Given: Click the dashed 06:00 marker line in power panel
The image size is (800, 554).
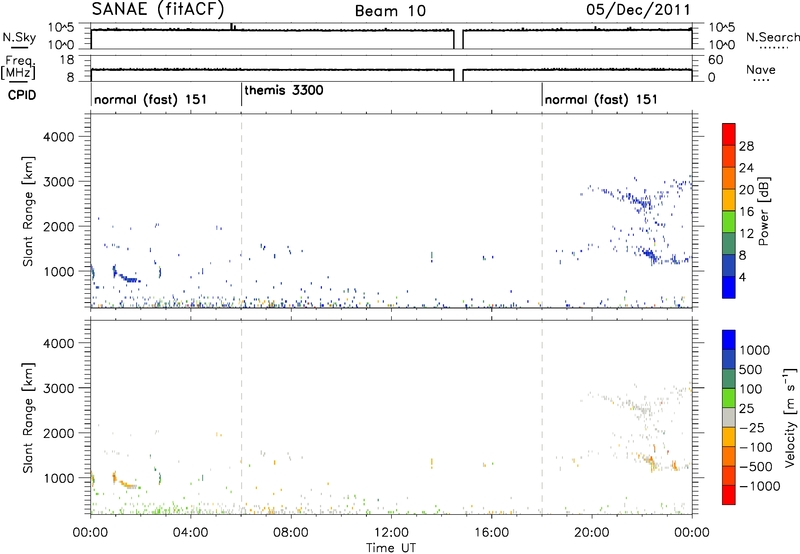Looking at the screenshot, I should point(241,211).
